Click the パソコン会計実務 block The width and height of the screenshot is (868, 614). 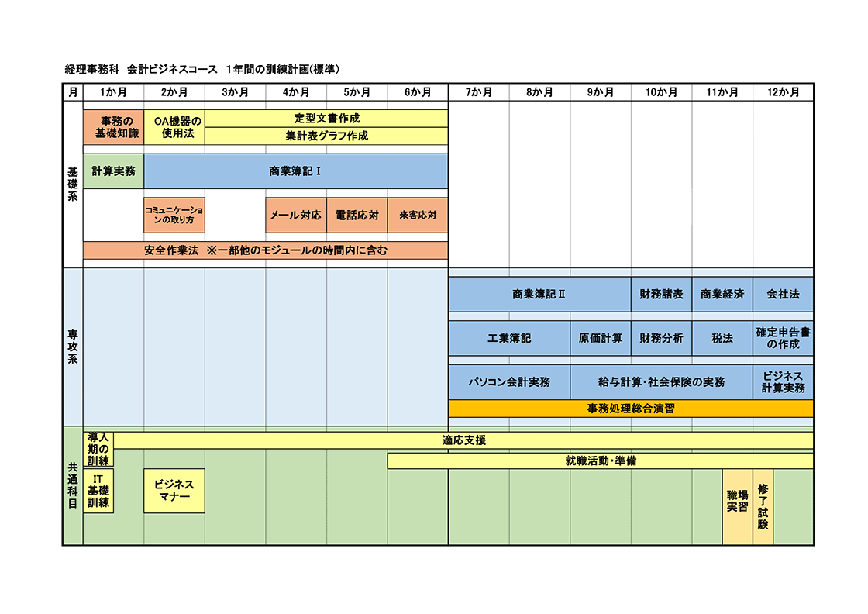tap(509, 381)
